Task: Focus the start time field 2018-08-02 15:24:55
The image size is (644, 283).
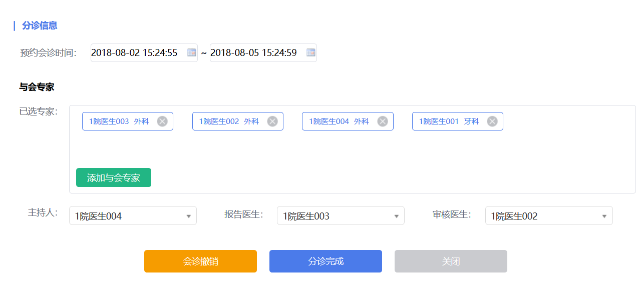Action: (x=135, y=52)
